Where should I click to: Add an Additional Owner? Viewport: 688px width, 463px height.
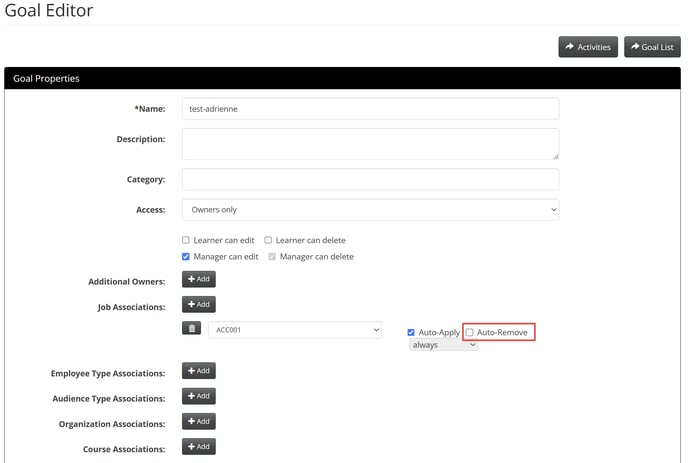(199, 279)
